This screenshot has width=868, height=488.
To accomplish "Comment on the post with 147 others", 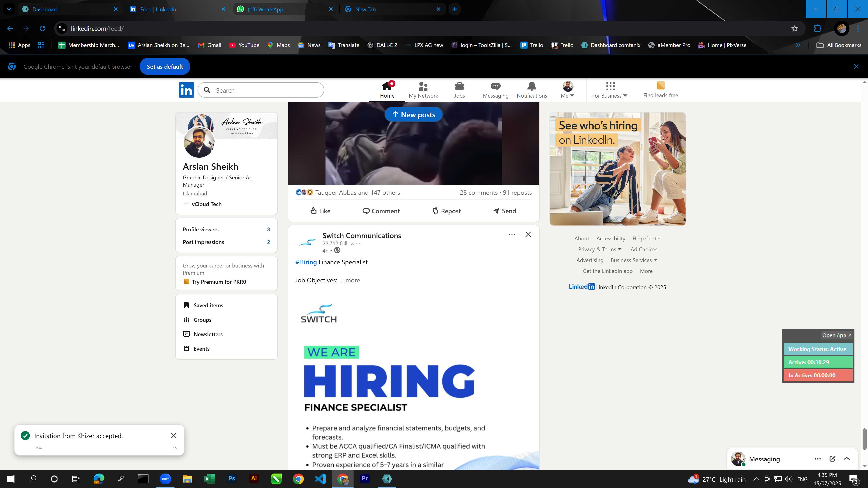I will [x=381, y=211].
